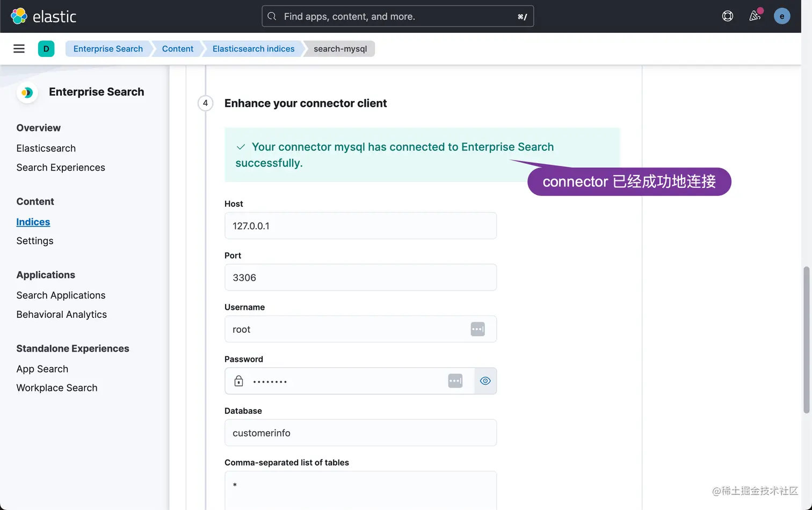Open Search Applications in the sidebar
The width and height of the screenshot is (812, 510).
tap(61, 295)
